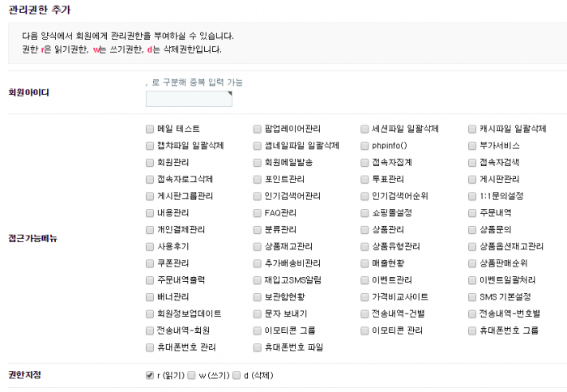Screen dimensions: 567x392
Task: Check the 매출현황 checkbox
Action: (365, 263)
